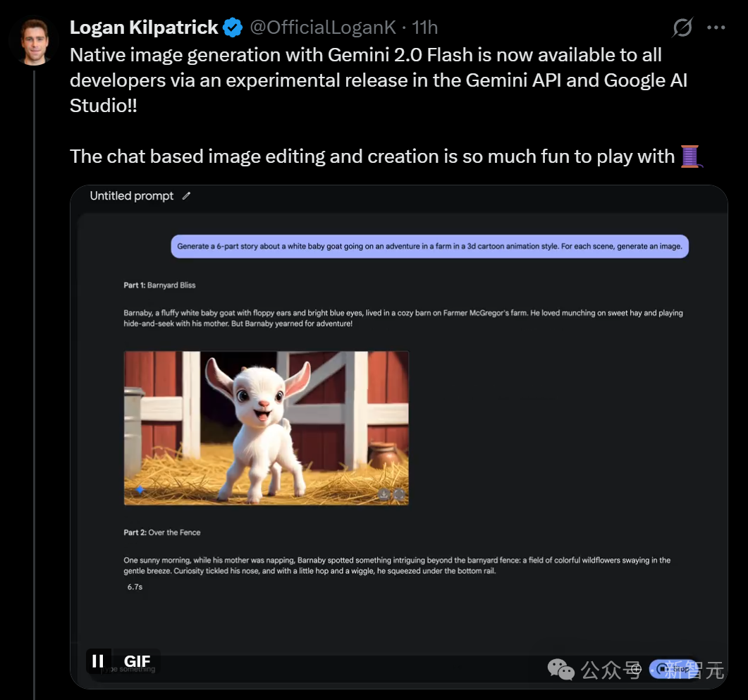The height and width of the screenshot is (700, 748).
Task: Click the thread spool emoji
Action: coord(691,156)
